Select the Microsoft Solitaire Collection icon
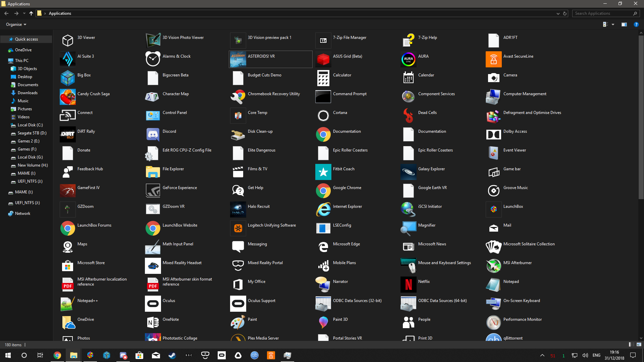Image resolution: width=644 pixels, height=362 pixels. pyautogui.click(x=494, y=247)
